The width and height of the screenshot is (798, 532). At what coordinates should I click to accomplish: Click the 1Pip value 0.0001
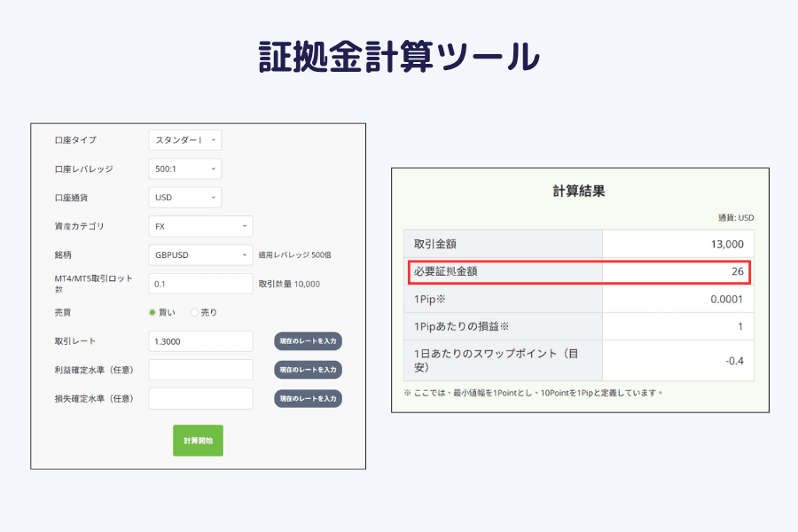tap(727, 300)
